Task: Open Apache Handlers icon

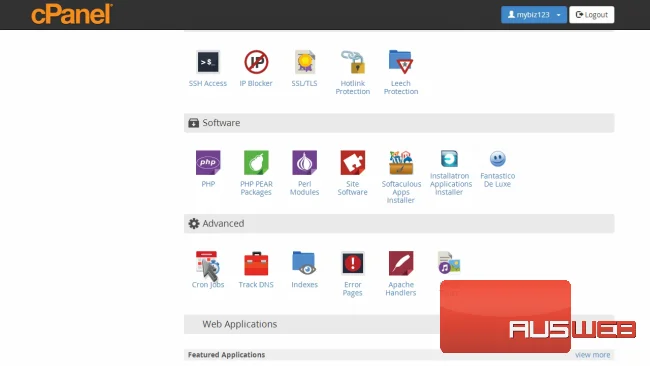Action: 401,263
